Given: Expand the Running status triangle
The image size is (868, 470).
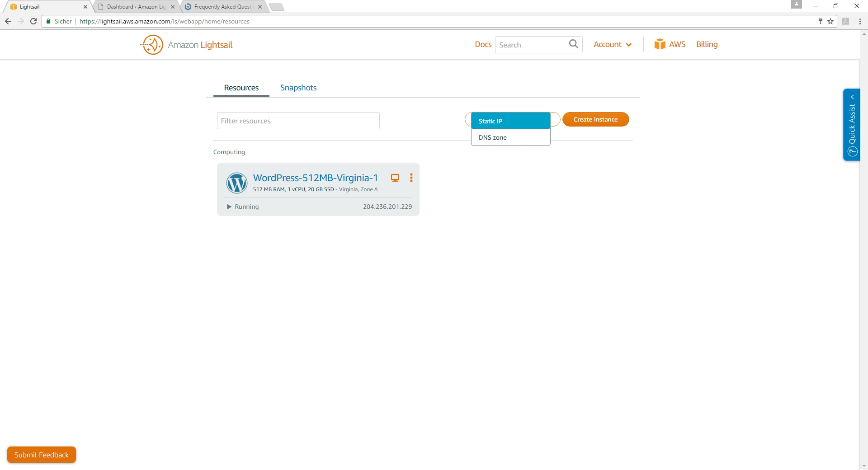Looking at the screenshot, I should click(229, 207).
